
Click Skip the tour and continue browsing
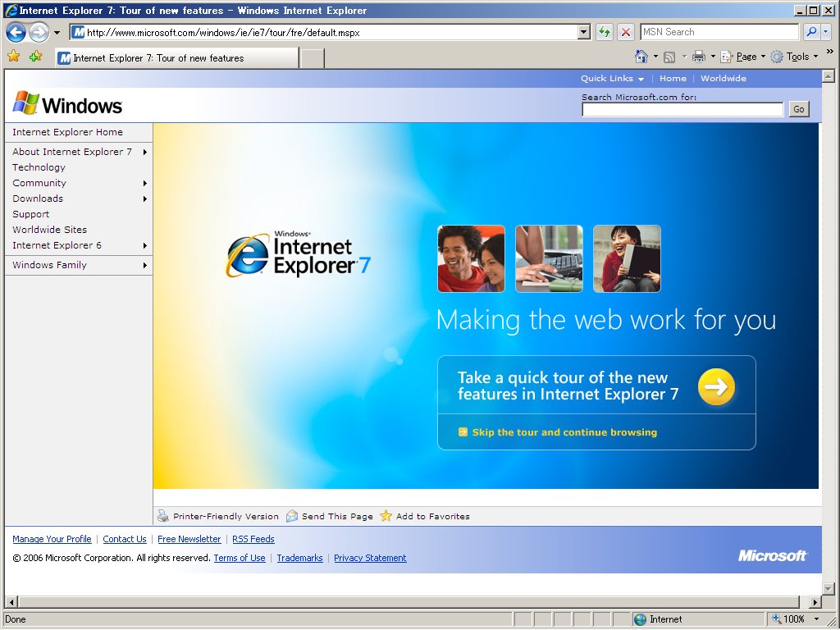click(564, 432)
